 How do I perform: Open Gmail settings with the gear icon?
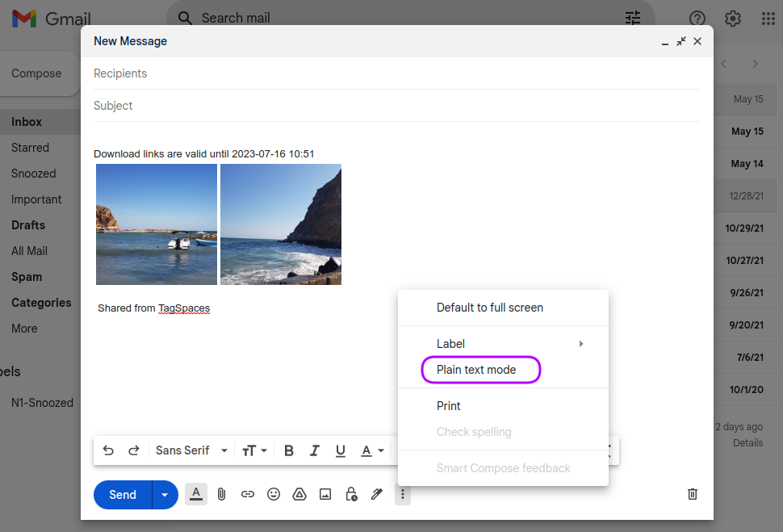732,18
